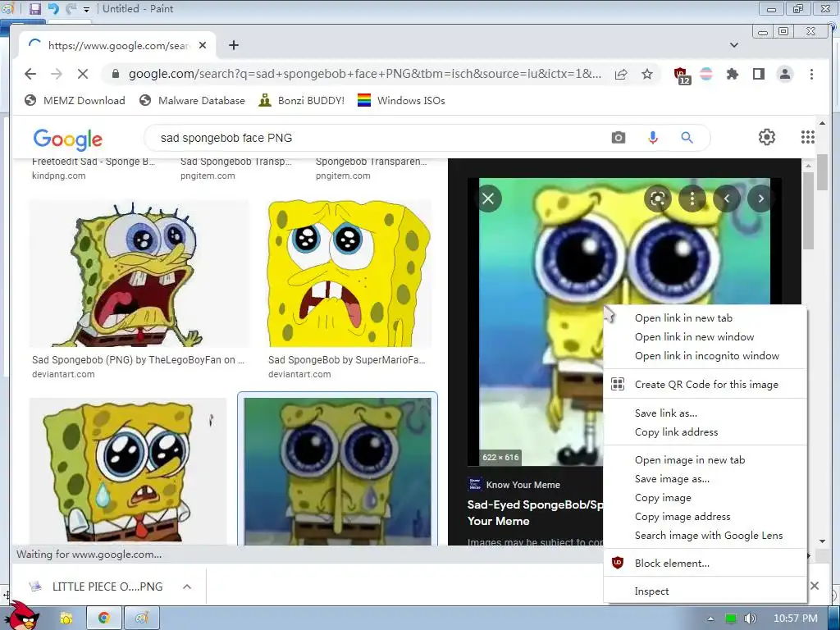The width and height of the screenshot is (840, 630).
Task: Click the Google logo
Action: [67, 139]
